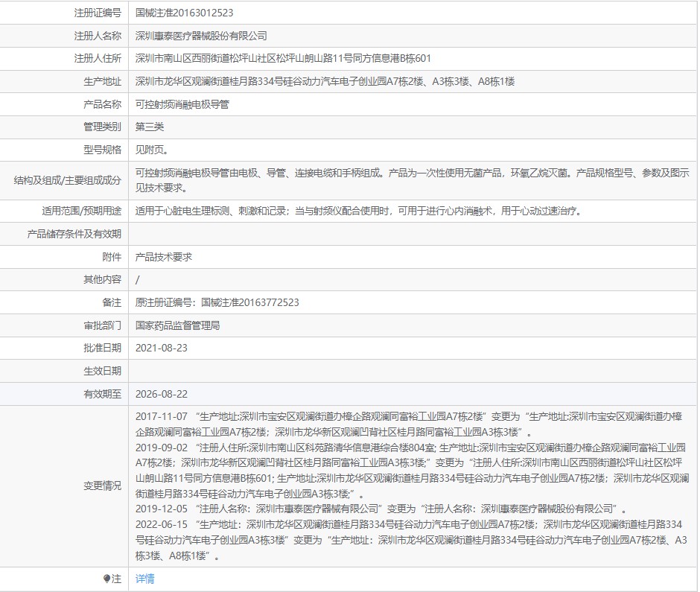This screenshot has height=592, width=700.
Task: Click the 其他内容 row label
Action: tap(102, 279)
